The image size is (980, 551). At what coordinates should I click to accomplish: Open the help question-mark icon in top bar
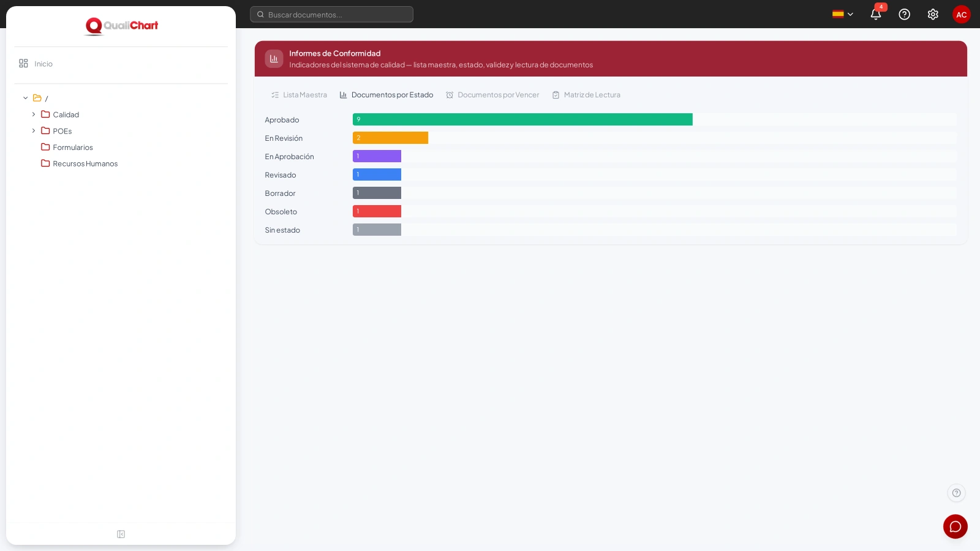coord(904,14)
